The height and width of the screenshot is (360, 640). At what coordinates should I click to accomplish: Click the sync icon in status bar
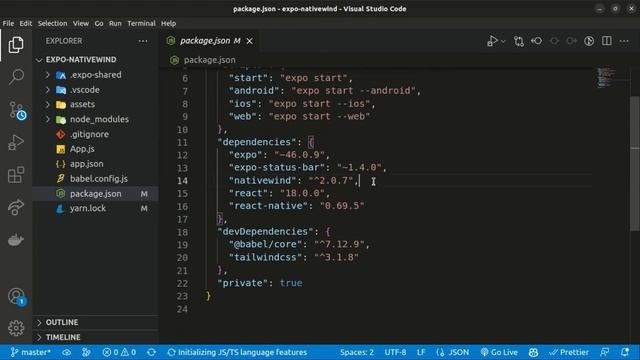click(151, 352)
